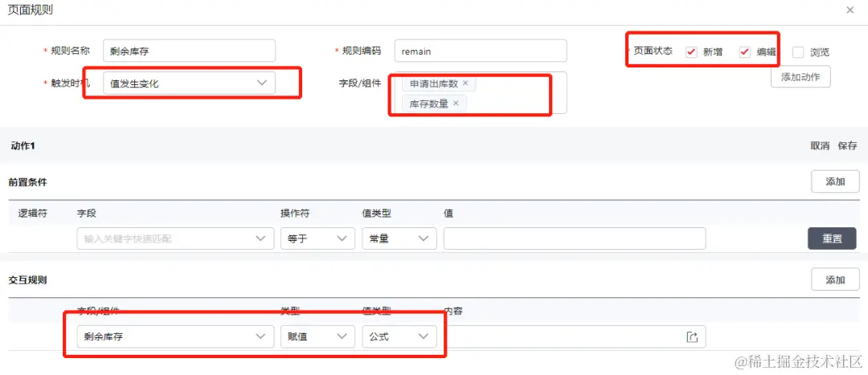
Task: Open formula editor icon in 内容 field
Action: point(692,336)
